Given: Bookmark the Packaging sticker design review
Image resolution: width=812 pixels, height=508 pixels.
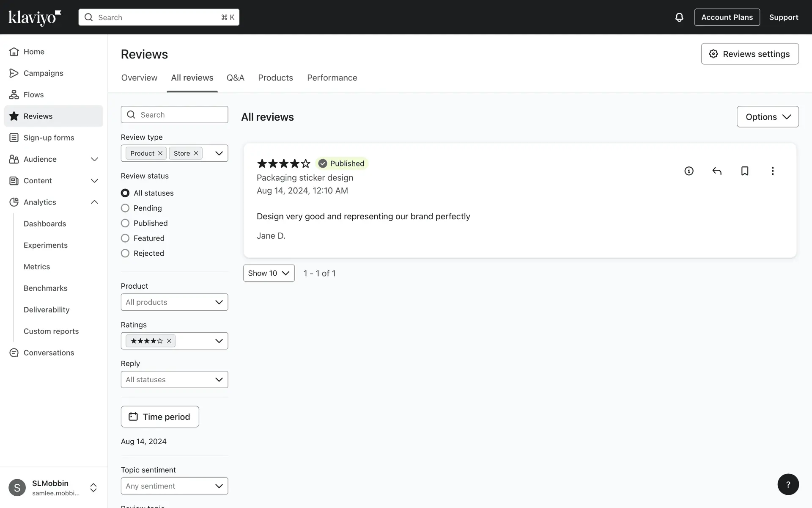Looking at the screenshot, I should pyautogui.click(x=745, y=171).
